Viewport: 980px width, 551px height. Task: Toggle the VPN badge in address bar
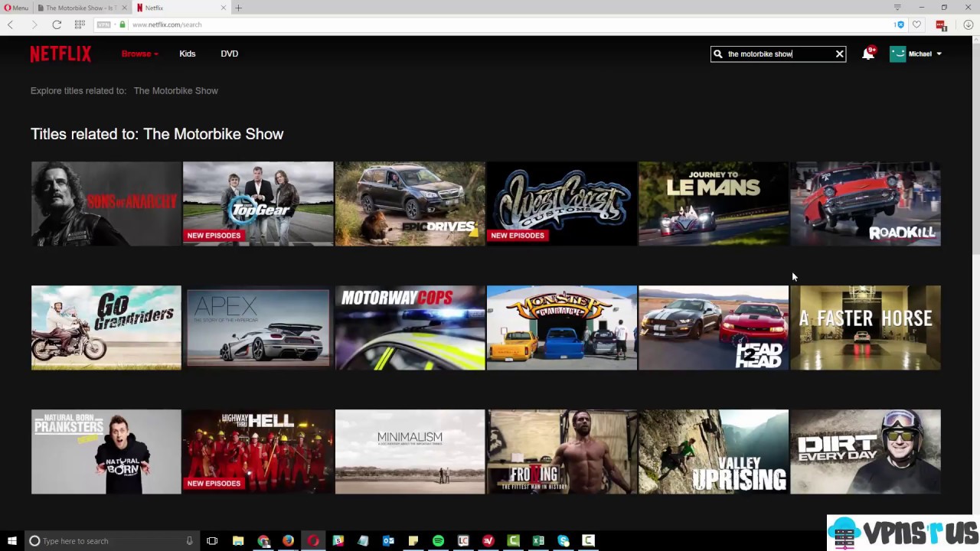coord(104,24)
